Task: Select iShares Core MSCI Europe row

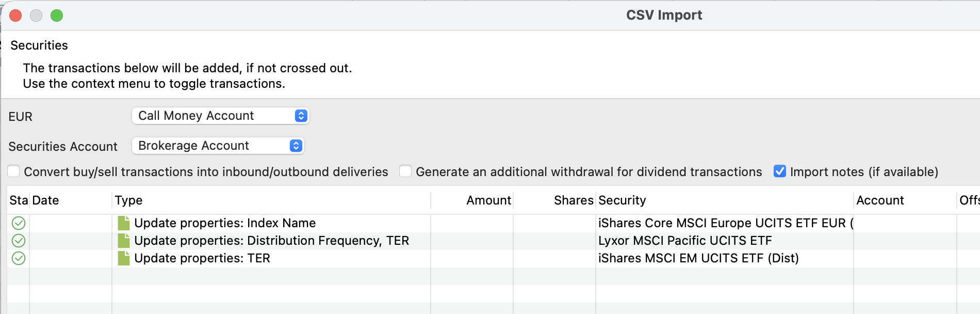Action: pos(494,223)
